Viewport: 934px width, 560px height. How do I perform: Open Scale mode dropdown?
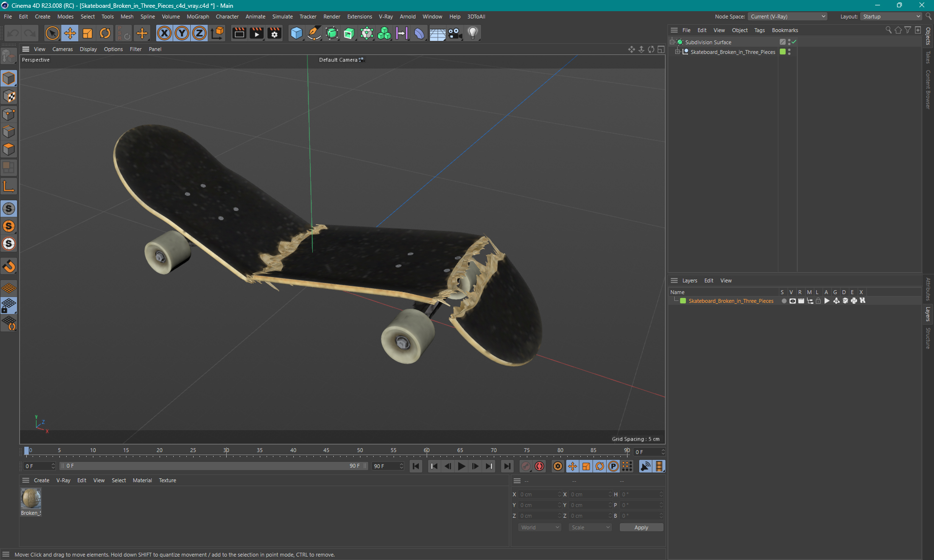tap(590, 527)
